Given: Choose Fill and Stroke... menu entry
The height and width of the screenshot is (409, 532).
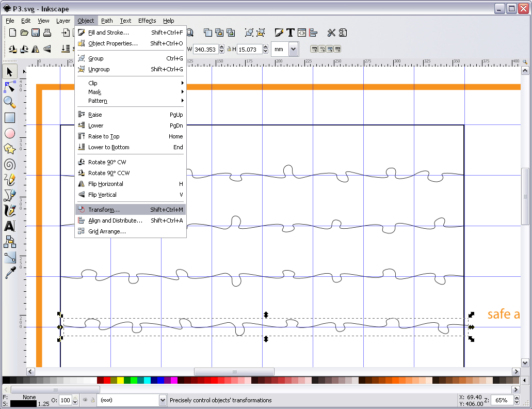Looking at the screenshot, I should tap(131, 33).
